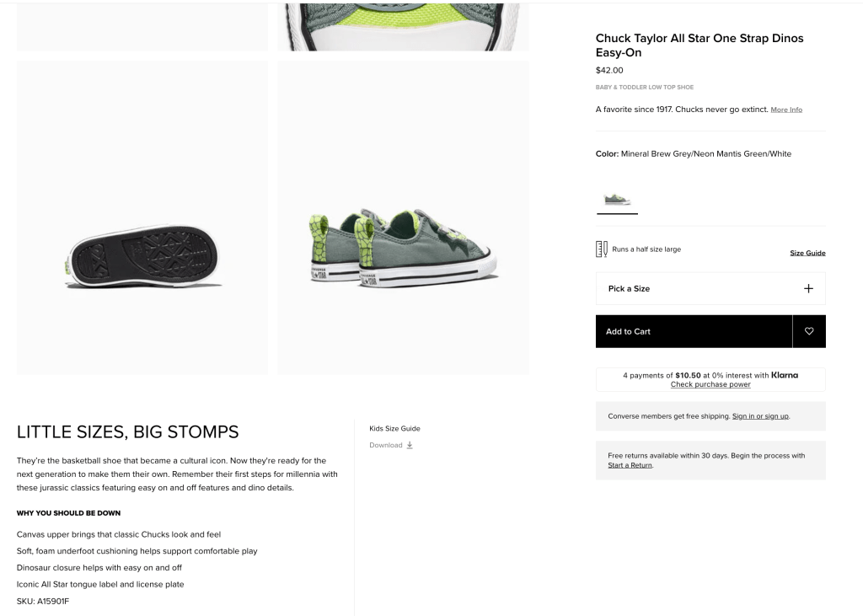The width and height of the screenshot is (863, 616).
Task: Download the Kids Size Guide
Action: click(x=386, y=445)
